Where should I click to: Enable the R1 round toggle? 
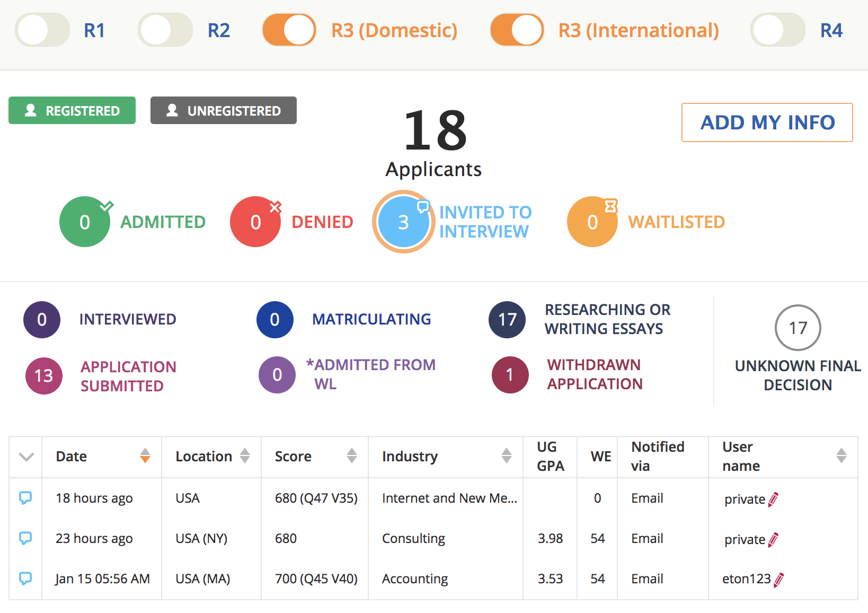[42, 30]
